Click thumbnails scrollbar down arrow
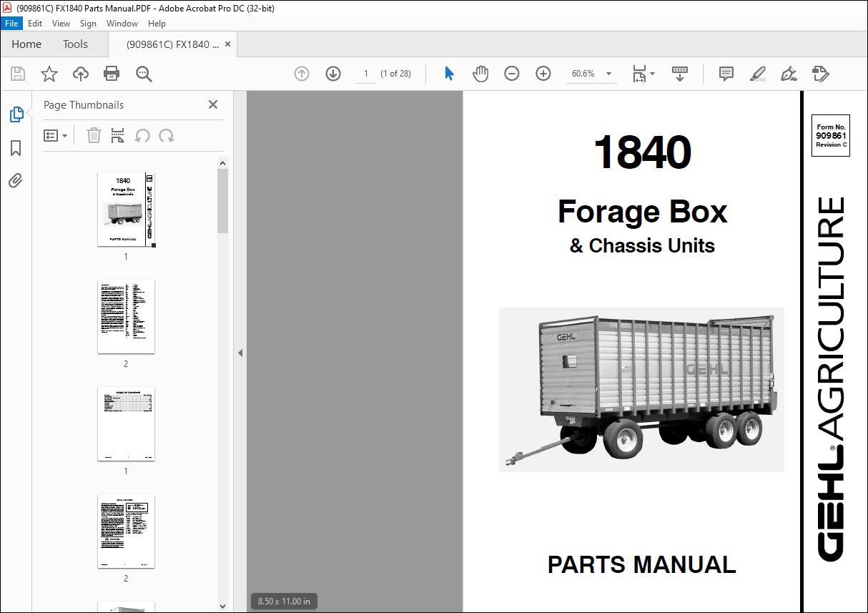Screen dimensions: 868x613 click(222, 606)
